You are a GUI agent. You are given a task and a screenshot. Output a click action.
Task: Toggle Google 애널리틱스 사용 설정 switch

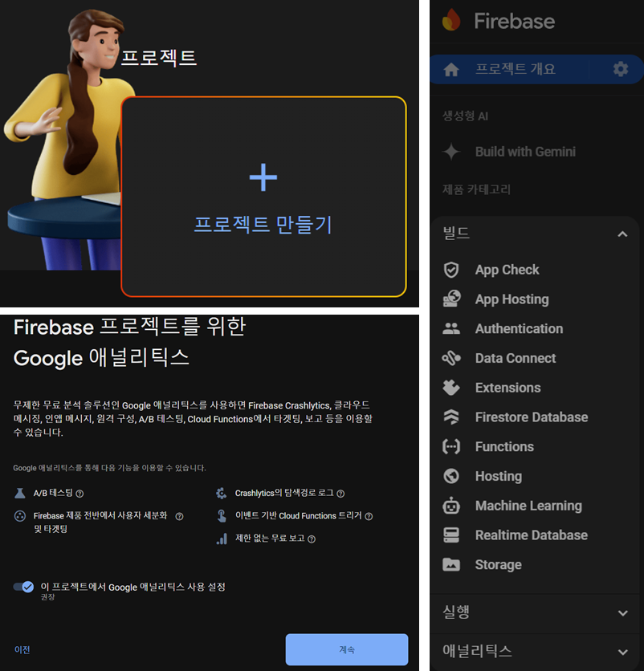point(23,587)
